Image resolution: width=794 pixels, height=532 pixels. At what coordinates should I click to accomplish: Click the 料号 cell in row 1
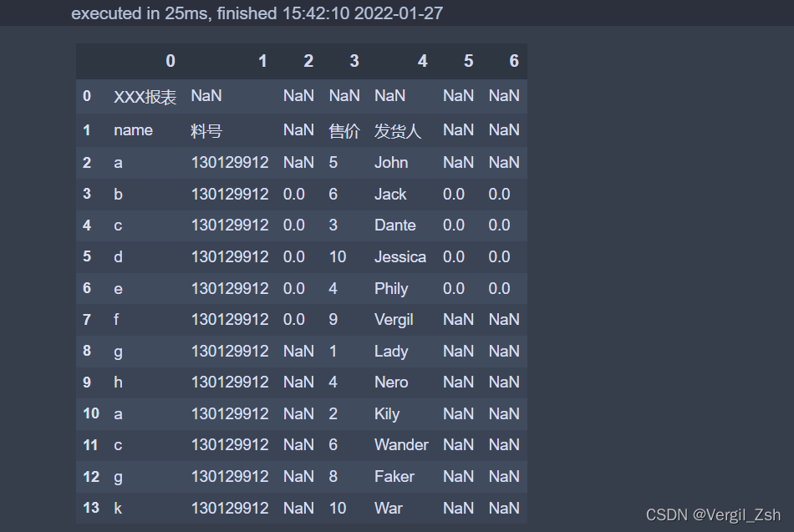[x=206, y=130]
